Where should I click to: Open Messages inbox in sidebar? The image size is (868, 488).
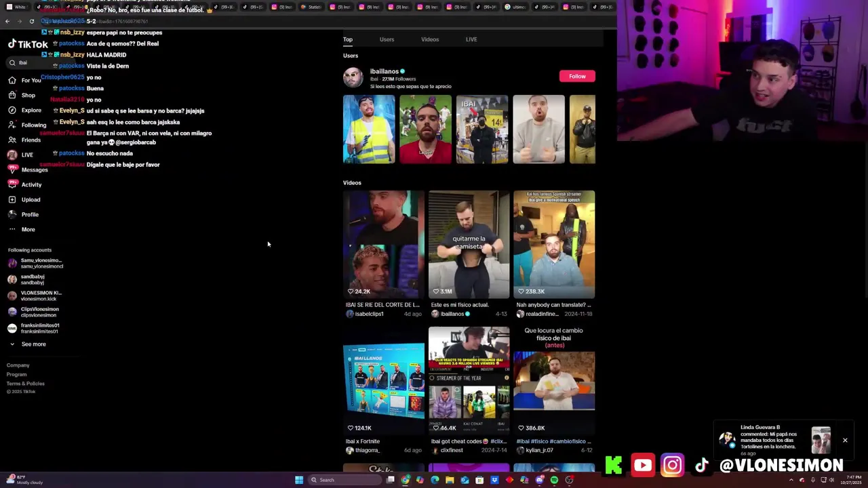click(28, 169)
